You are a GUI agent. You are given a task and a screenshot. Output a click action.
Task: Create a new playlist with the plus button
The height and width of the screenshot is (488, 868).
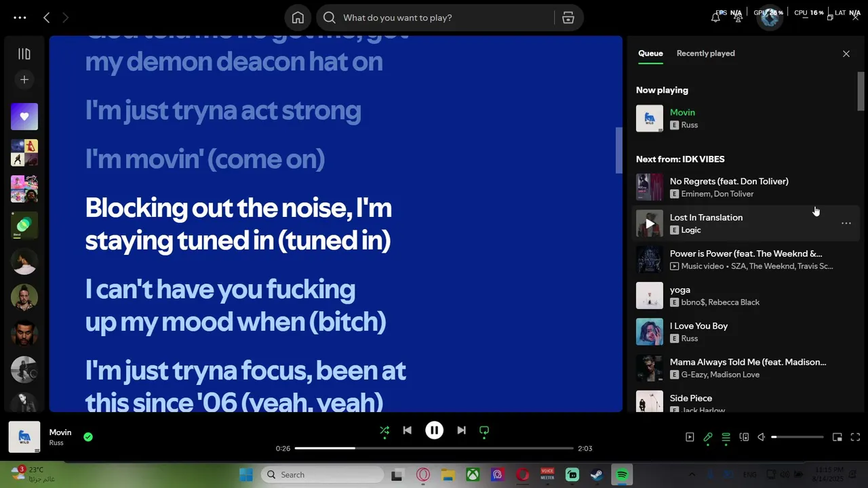pyautogui.click(x=24, y=79)
